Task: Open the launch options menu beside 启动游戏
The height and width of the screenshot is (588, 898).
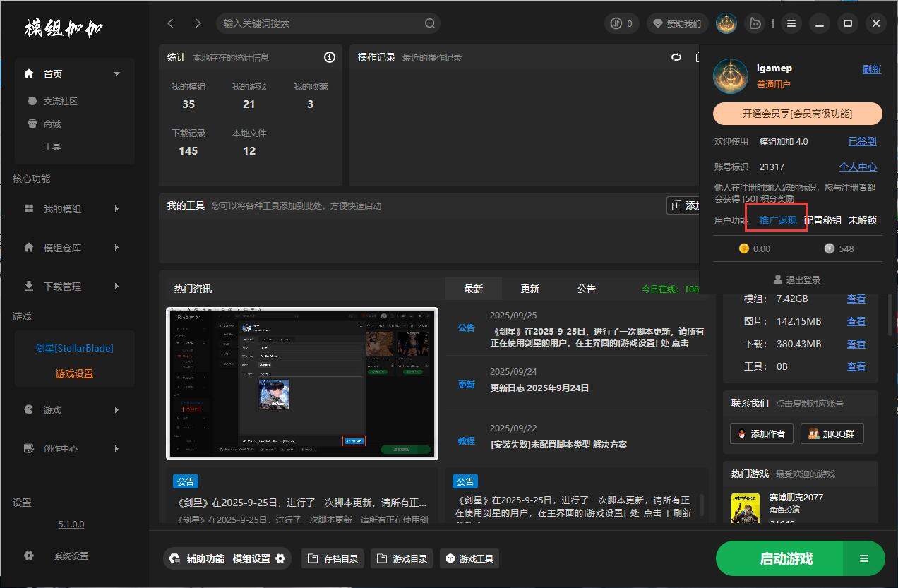Action: (x=863, y=558)
